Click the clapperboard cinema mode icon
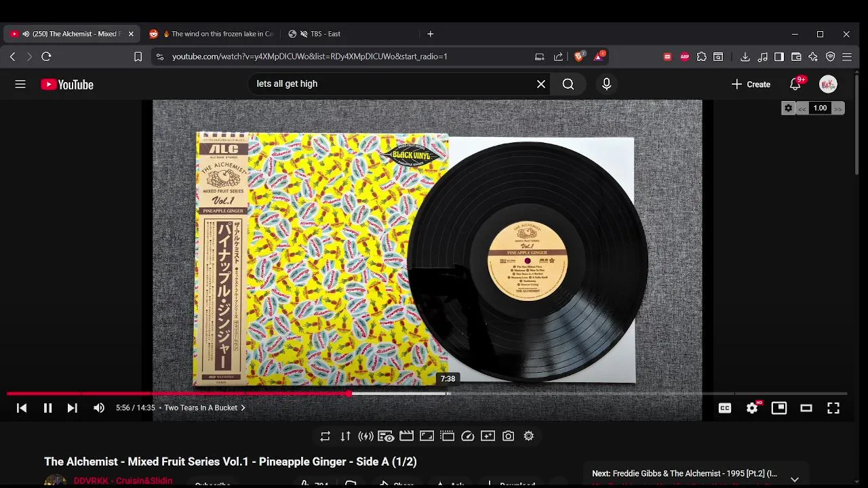This screenshot has height=488, width=868. click(406, 436)
